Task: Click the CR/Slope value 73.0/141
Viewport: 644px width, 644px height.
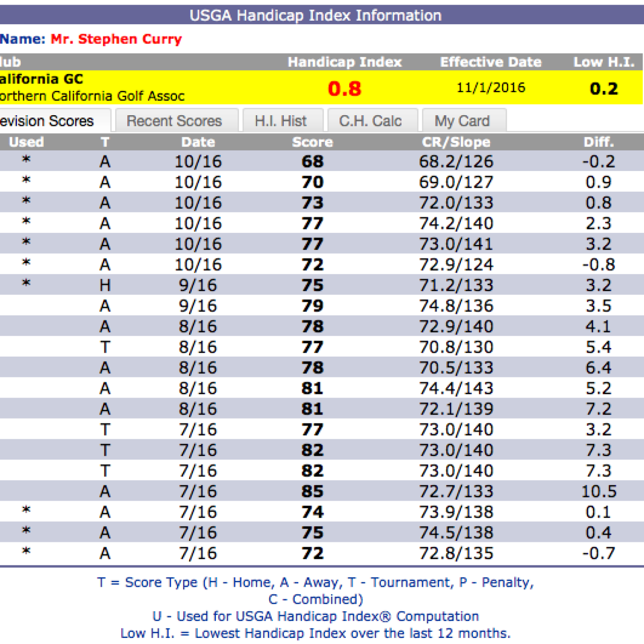Action: point(456,244)
